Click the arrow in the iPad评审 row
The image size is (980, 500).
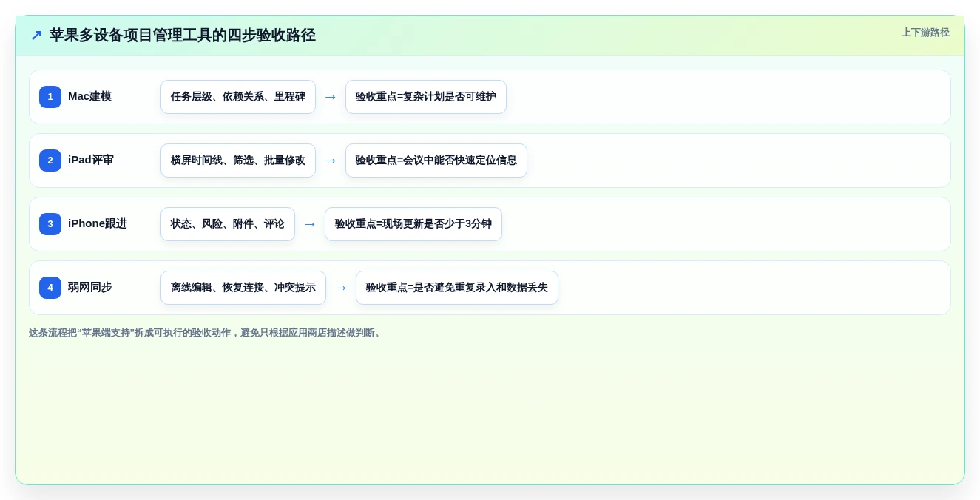331,161
